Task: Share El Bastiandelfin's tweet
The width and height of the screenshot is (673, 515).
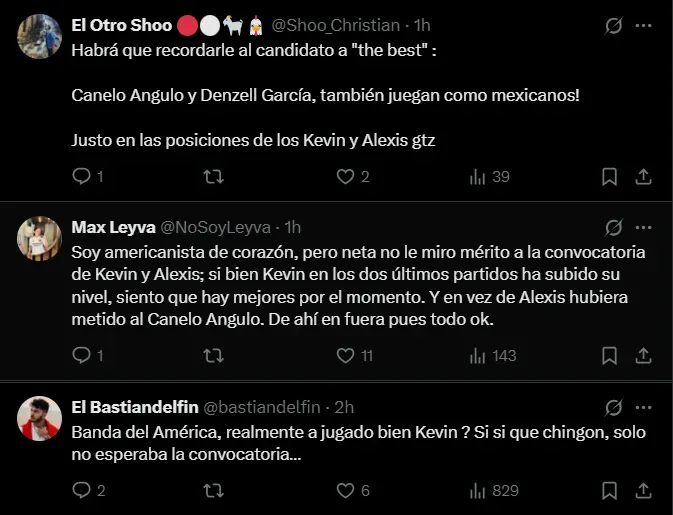Action: tap(644, 491)
